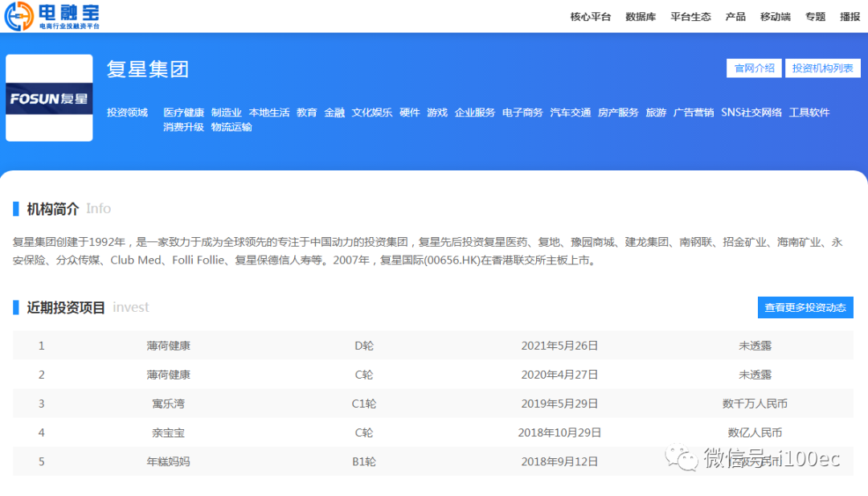Select the 文化娱乐 investment field tag

tap(372, 113)
